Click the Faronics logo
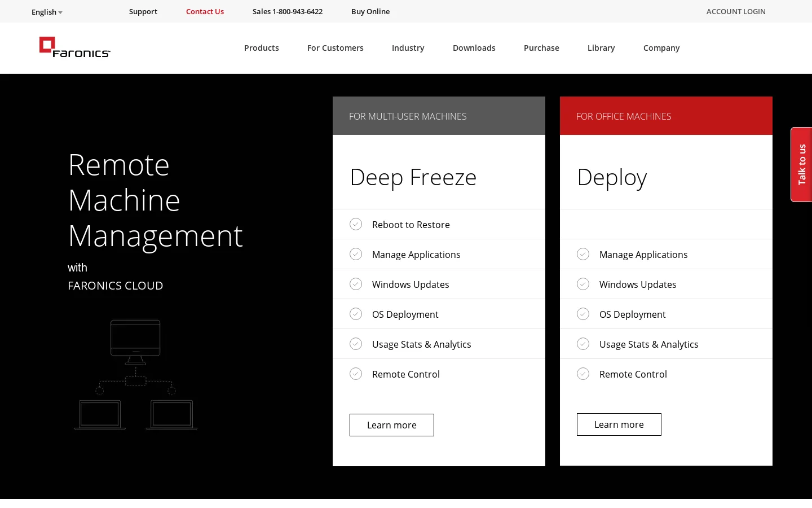This screenshot has height=508, width=812. click(75, 47)
